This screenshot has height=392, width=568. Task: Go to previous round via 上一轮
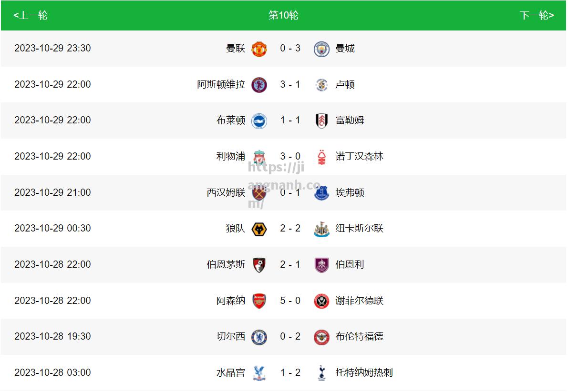tap(31, 15)
